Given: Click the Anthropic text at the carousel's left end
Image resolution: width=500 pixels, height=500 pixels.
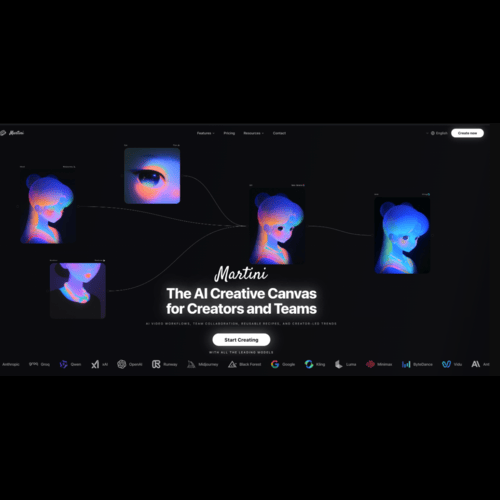Looking at the screenshot, I should 11,364.
